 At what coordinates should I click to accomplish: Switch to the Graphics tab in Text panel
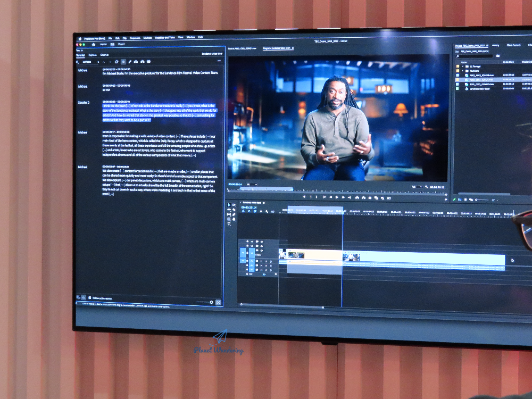point(104,55)
